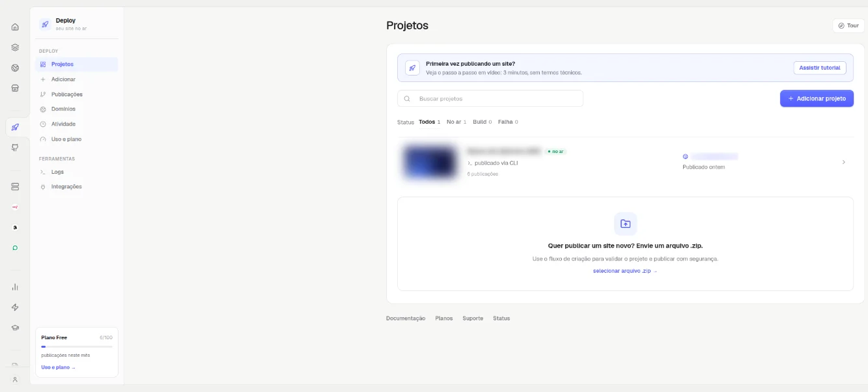This screenshot has height=392, width=868.
Task: Open the graduation cap icon in the rail
Action: click(x=15, y=328)
